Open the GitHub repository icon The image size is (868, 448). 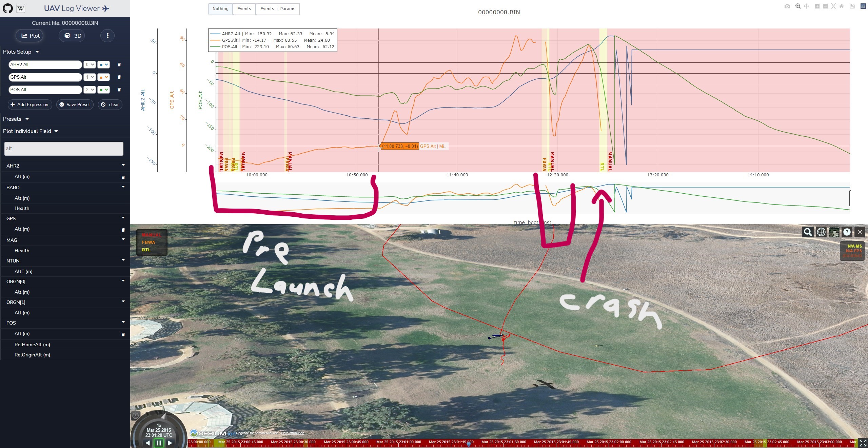click(x=7, y=8)
